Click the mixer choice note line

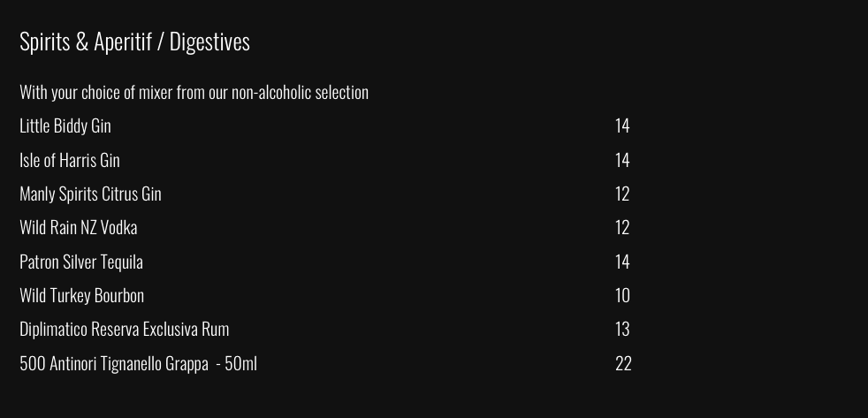(x=194, y=92)
